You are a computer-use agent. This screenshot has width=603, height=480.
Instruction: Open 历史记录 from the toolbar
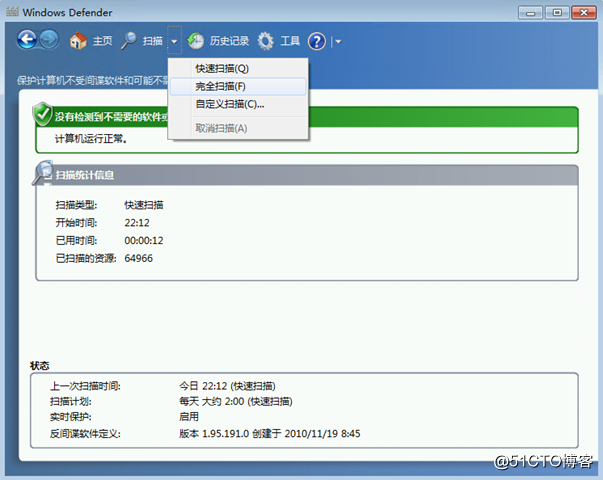pos(229,41)
